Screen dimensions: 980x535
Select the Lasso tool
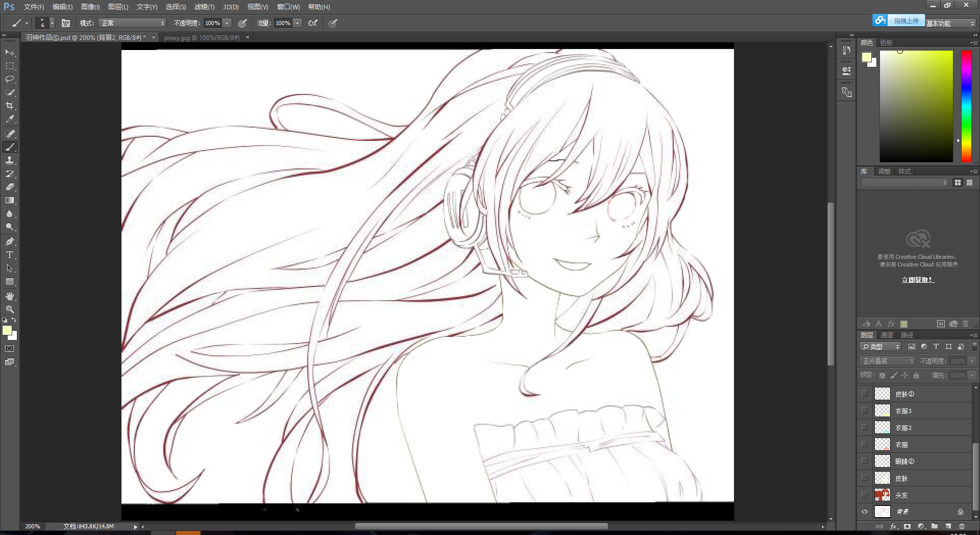coord(10,79)
